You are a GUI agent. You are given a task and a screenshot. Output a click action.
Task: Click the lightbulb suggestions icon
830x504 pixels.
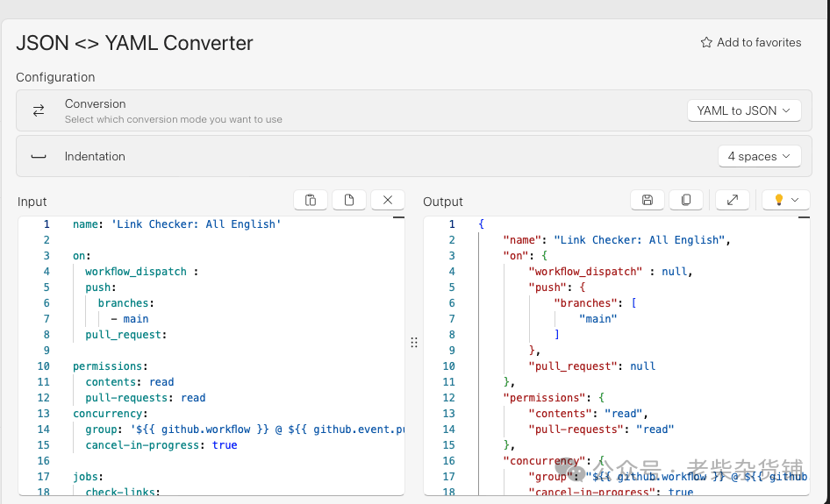pyautogui.click(x=778, y=200)
